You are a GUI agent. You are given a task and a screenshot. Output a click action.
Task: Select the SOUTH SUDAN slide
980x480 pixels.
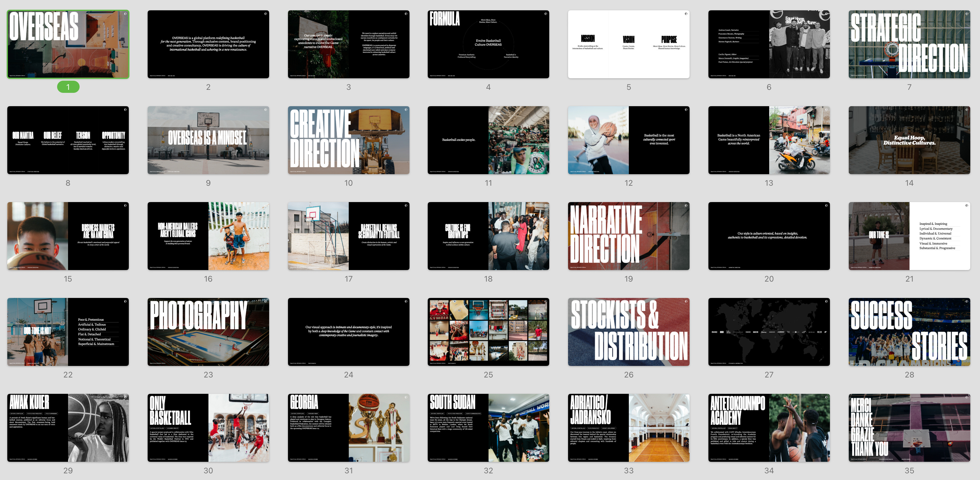pyautogui.click(x=488, y=428)
